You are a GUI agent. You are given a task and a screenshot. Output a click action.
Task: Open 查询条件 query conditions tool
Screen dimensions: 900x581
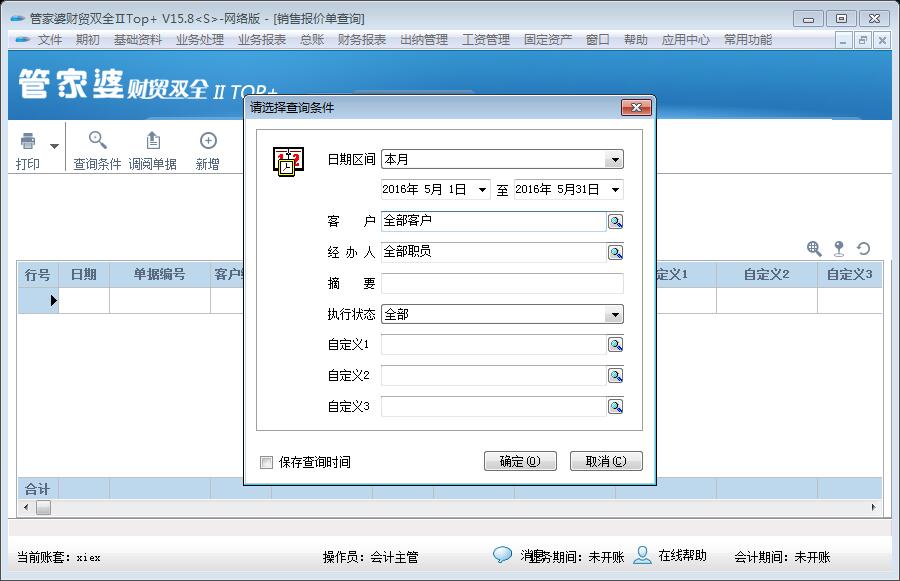tap(97, 151)
